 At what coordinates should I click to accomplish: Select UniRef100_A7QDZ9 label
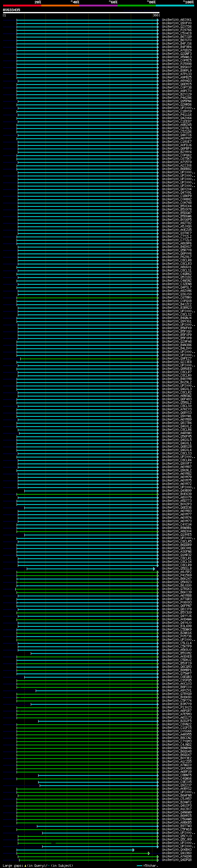pos(176,50)
